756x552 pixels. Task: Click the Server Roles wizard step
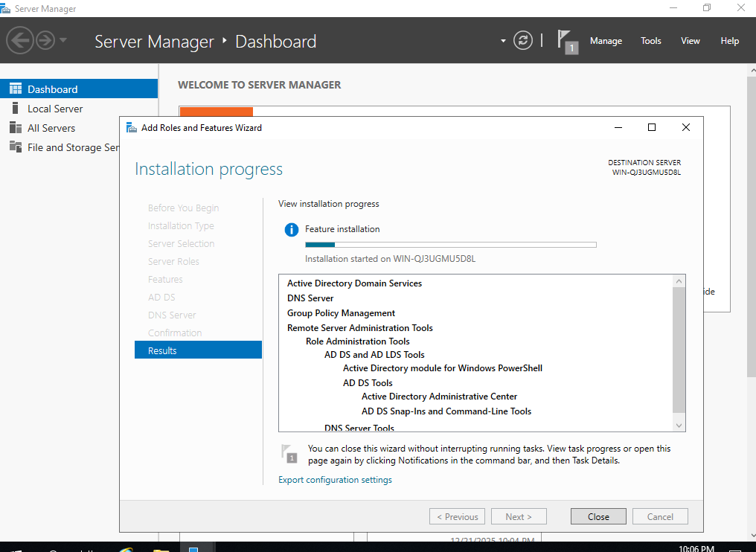(173, 261)
